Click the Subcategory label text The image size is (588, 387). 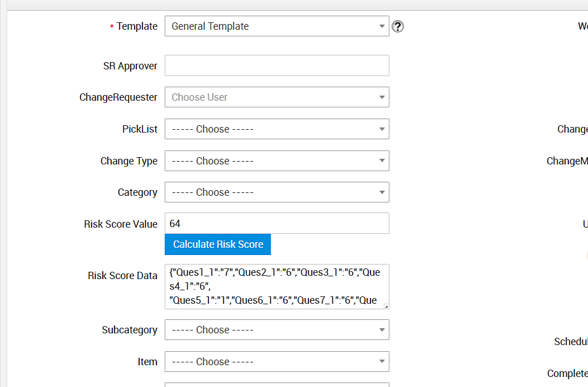(x=129, y=330)
